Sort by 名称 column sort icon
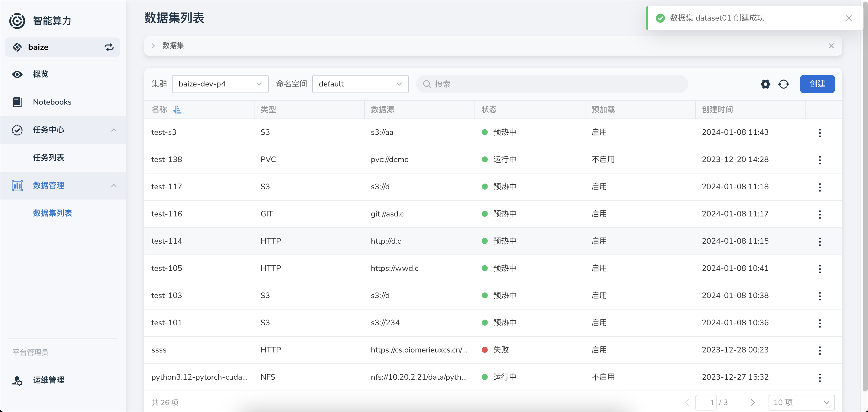Viewport: 868px width, 412px height. point(177,109)
